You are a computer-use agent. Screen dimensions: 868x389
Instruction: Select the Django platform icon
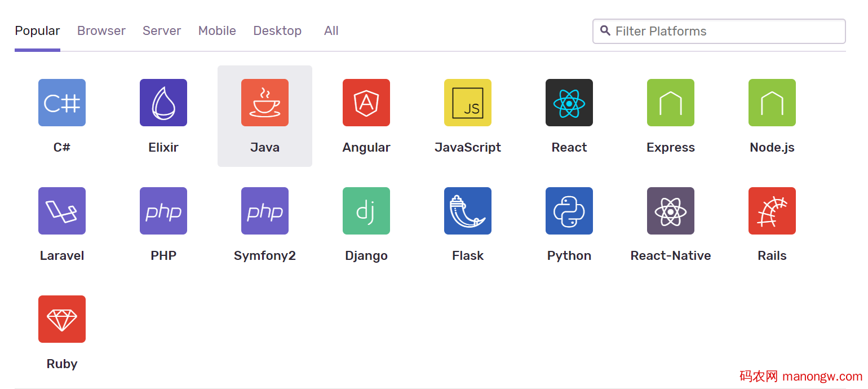[366, 211]
